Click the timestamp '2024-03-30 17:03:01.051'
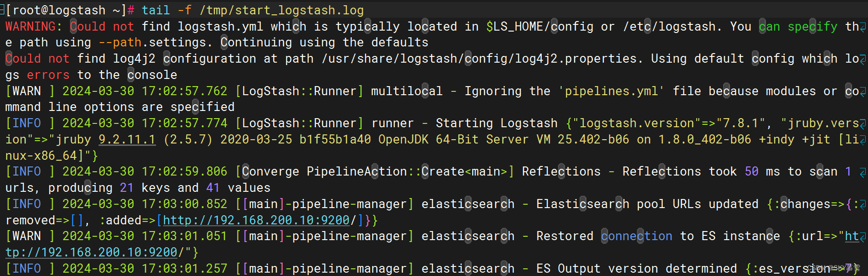The height and width of the screenshot is (276, 868). click(145, 236)
